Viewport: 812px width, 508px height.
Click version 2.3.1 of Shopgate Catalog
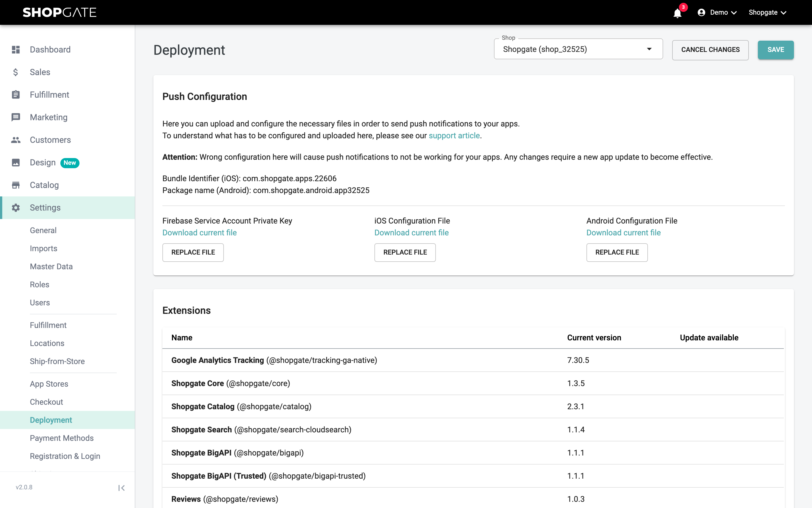pyautogui.click(x=576, y=406)
